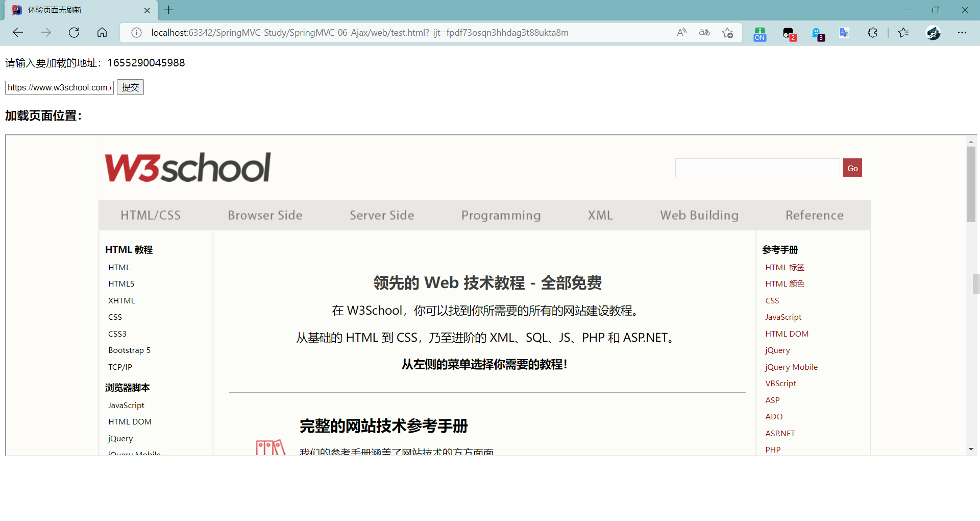Open the Programming navigation tab

point(501,215)
